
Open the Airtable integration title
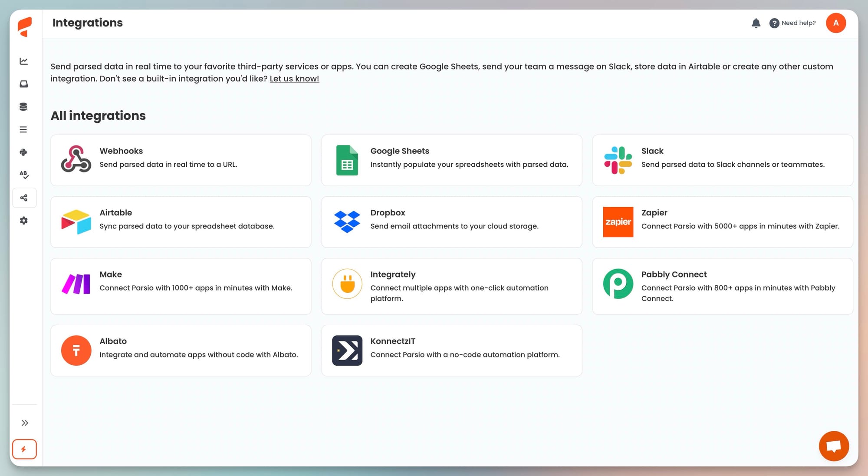pyautogui.click(x=116, y=213)
